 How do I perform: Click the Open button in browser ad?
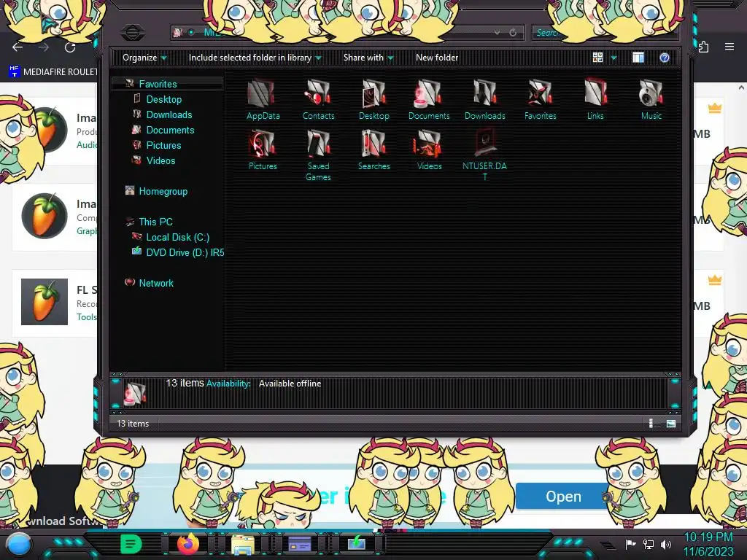point(563,496)
